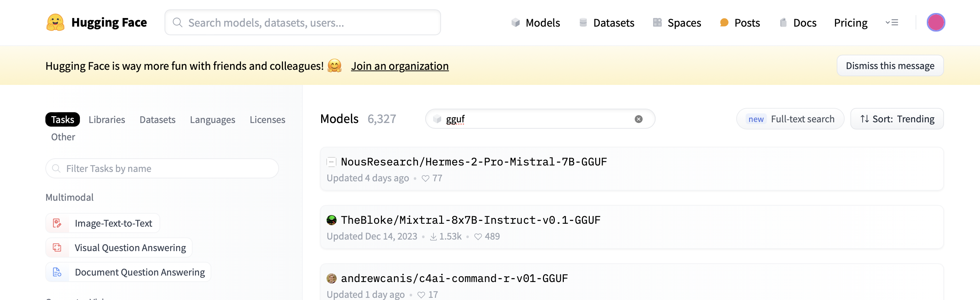Click the 'Updated Dec 14, 2023' text
The image size is (980, 300).
click(372, 236)
